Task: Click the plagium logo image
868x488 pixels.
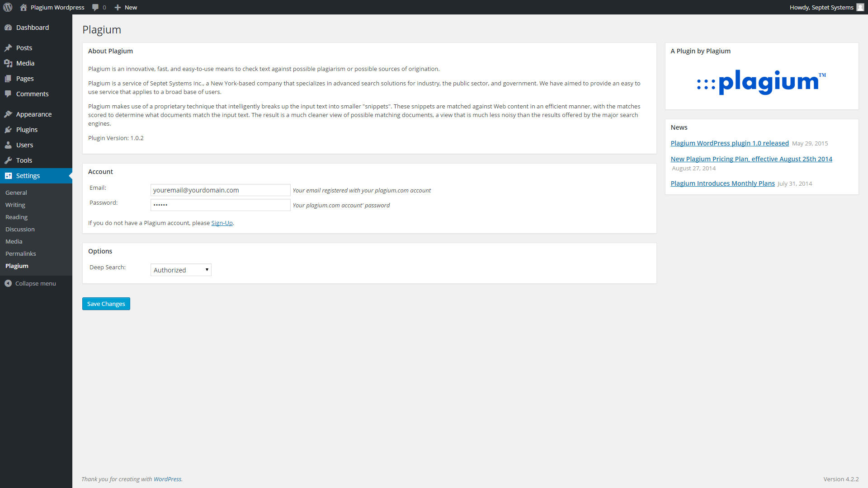Action: point(761,82)
